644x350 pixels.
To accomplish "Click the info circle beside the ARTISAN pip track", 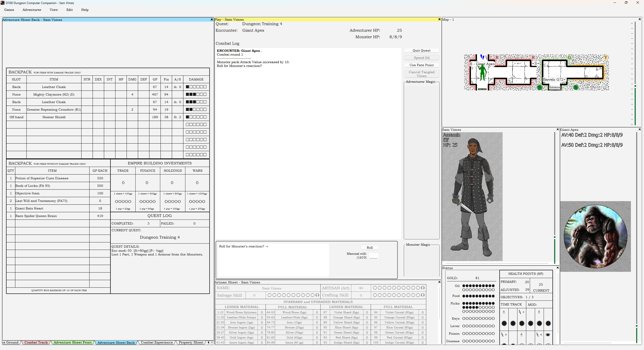I will point(422,288).
